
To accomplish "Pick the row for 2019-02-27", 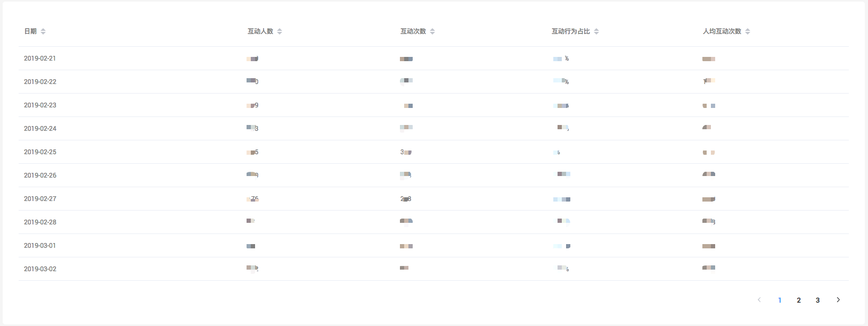I will [x=40, y=199].
